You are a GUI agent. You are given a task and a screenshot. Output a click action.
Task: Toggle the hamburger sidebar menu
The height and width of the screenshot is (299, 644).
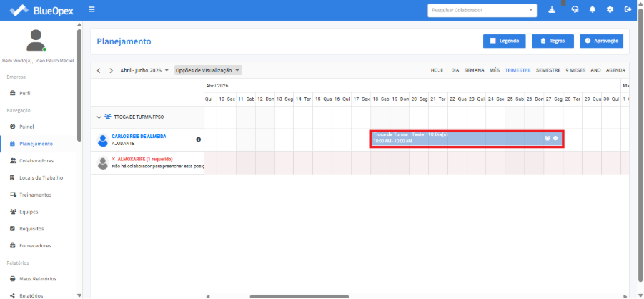[91, 9]
